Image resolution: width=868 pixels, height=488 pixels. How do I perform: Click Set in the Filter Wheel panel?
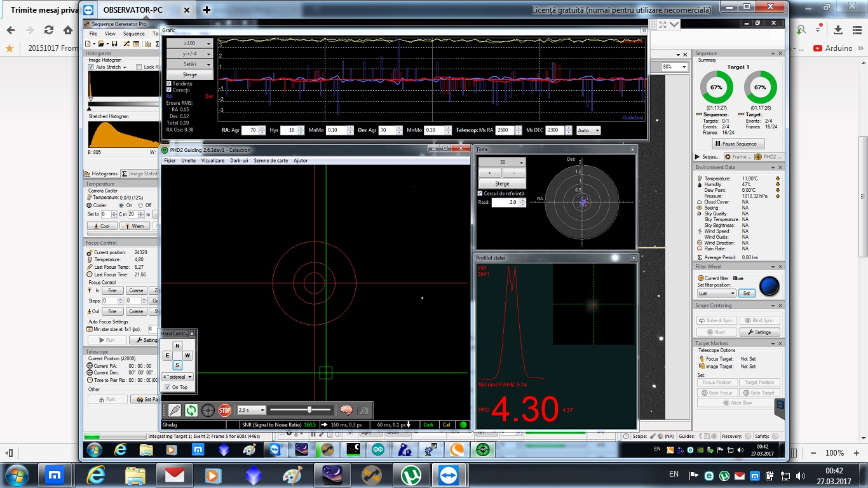coord(747,294)
